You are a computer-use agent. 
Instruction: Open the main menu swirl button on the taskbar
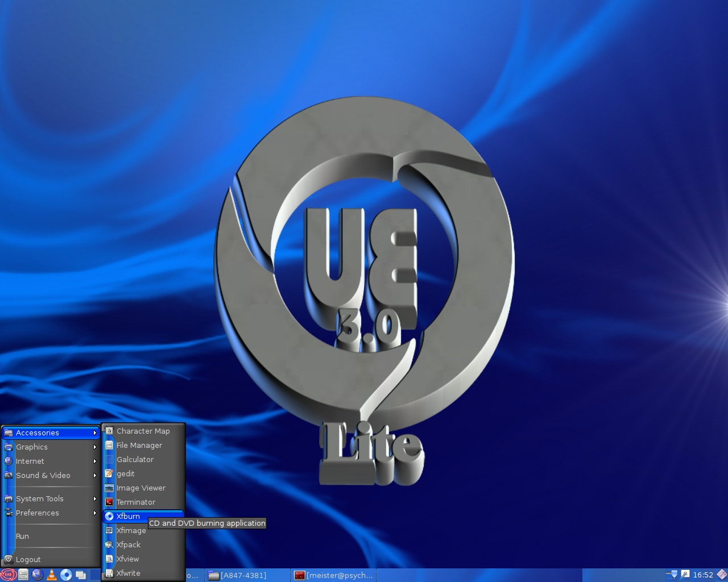[x=8, y=575]
